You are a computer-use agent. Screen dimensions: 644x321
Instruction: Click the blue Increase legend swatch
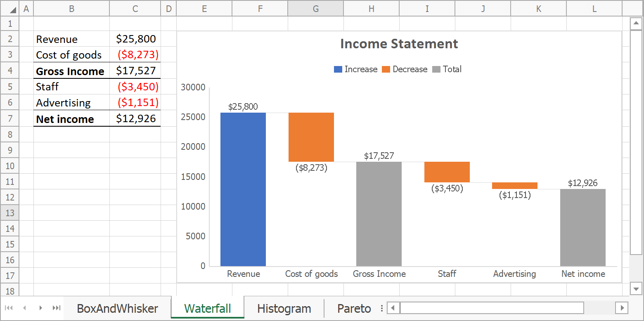click(x=338, y=69)
